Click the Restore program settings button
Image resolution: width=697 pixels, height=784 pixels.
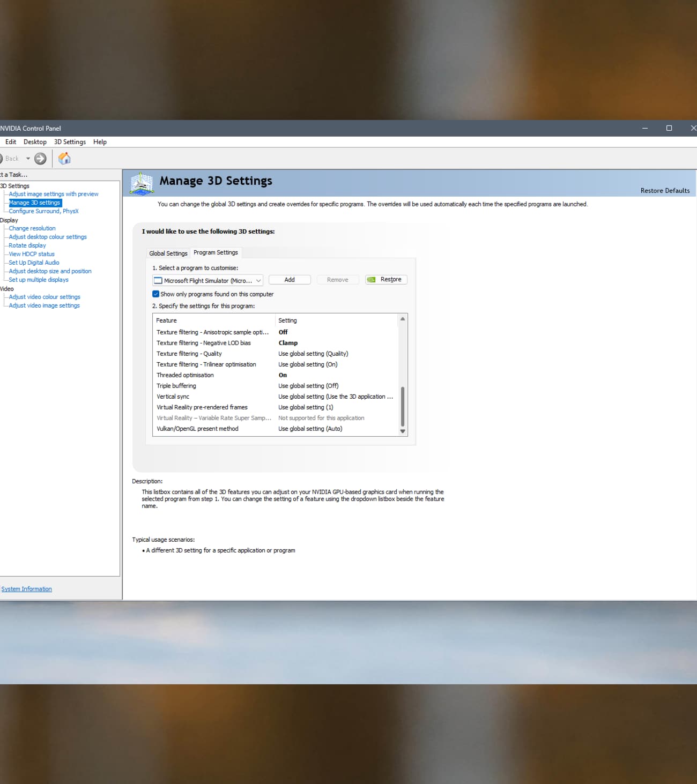[386, 280]
